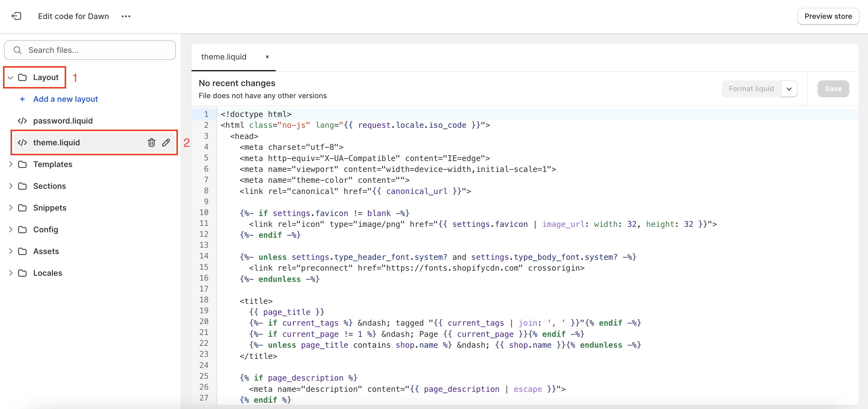Click the 'endunless' keyword on line 16
Screen dimensions: 868x409
point(279,279)
